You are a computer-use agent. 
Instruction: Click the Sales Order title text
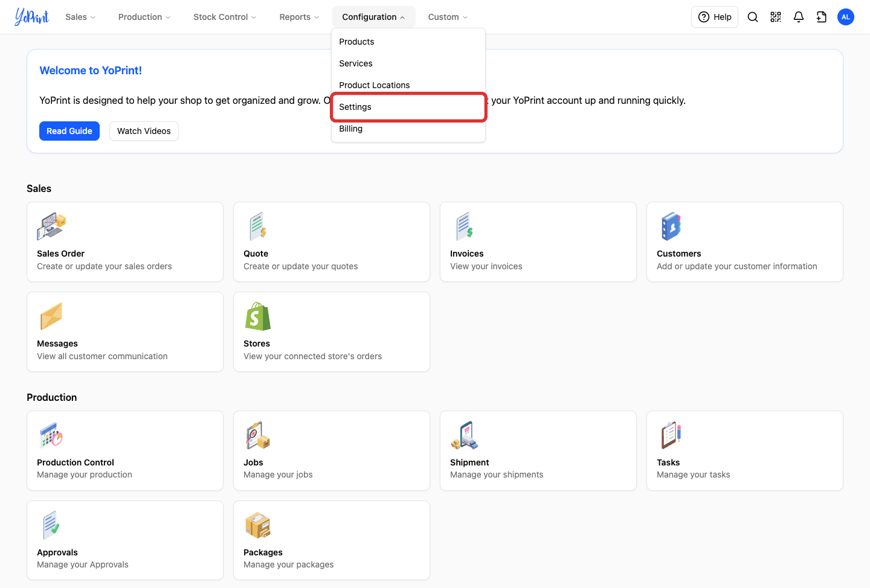pyautogui.click(x=60, y=254)
